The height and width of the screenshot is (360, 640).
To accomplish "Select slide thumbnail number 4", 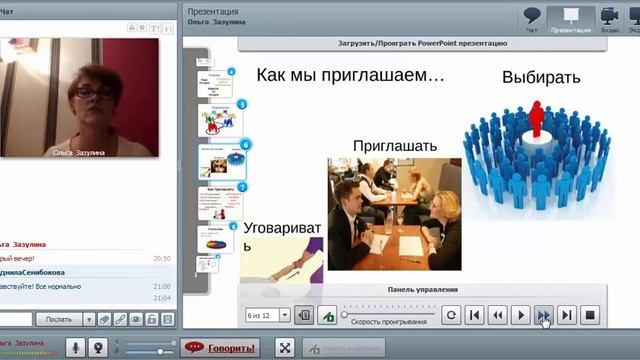I will click(x=215, y=84).
